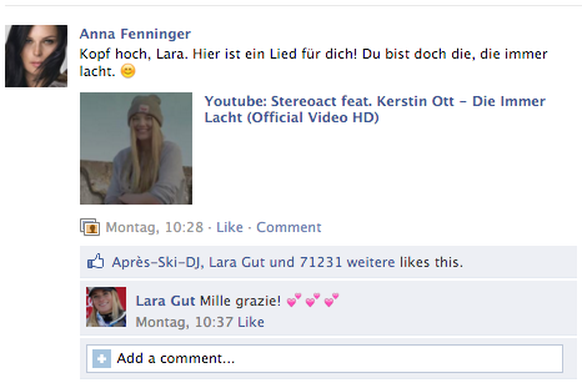
Task: Click the Anna Fenninger name link
Action: pos(135,34)
